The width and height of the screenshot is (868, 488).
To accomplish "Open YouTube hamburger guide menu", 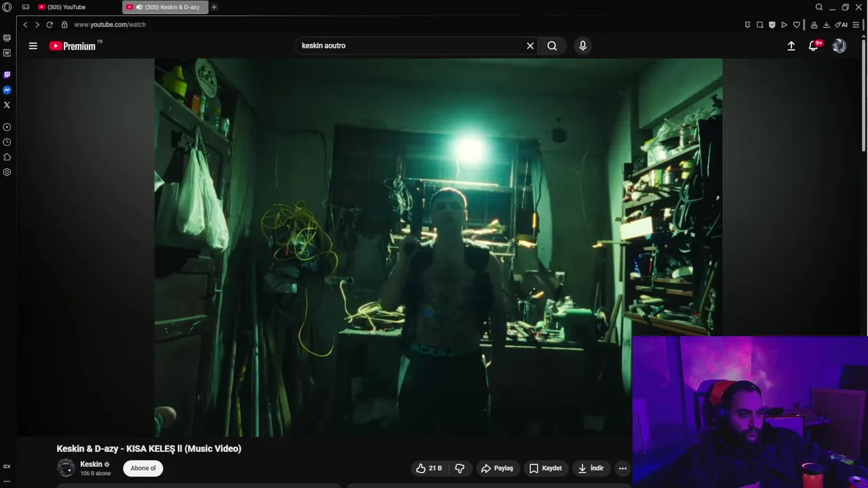I will pos(33,45).
